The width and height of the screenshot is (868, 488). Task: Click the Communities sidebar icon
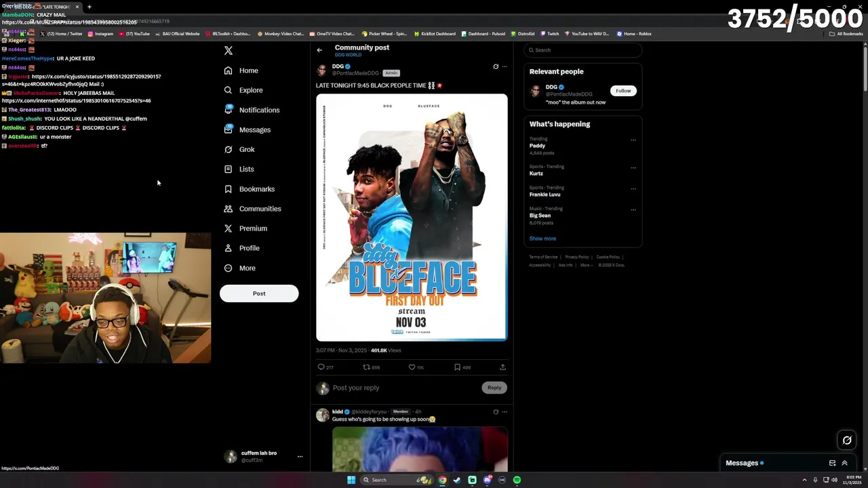pos(228,209)
